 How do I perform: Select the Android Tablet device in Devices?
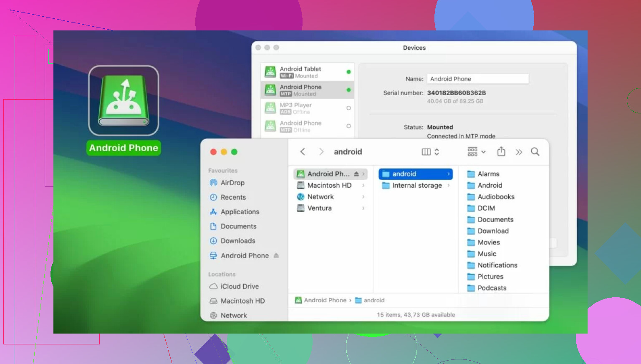click(308, 72)
